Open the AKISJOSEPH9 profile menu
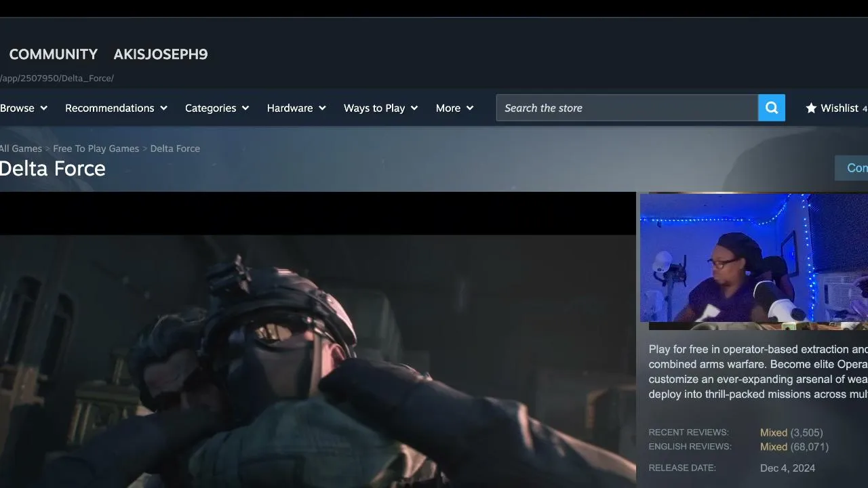Screen dimensions: 868x488 (x=161, y=54)
